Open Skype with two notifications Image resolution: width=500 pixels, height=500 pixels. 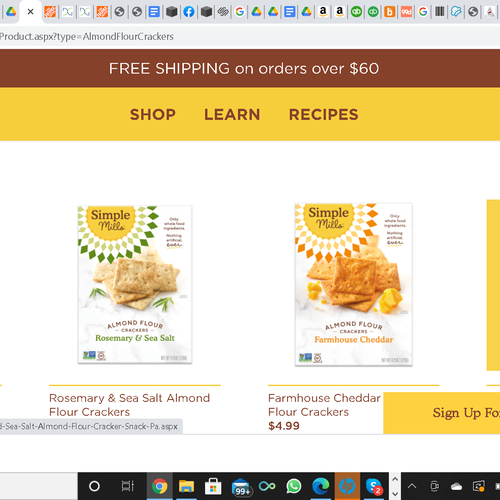click(374, 486)
